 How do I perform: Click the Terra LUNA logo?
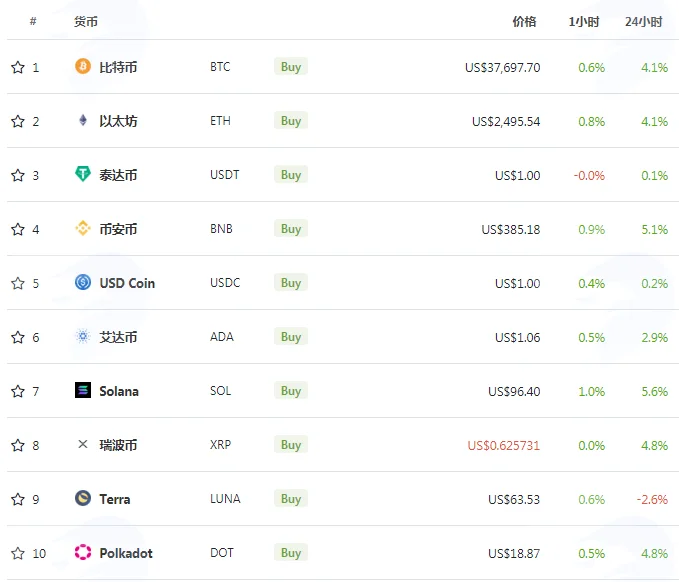tap(83, 498)
